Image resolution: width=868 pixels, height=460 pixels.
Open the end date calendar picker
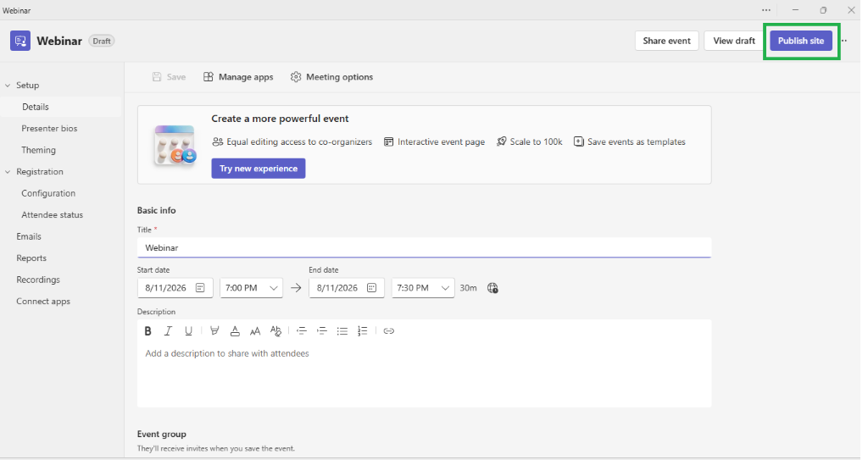[x=371, y=288]
